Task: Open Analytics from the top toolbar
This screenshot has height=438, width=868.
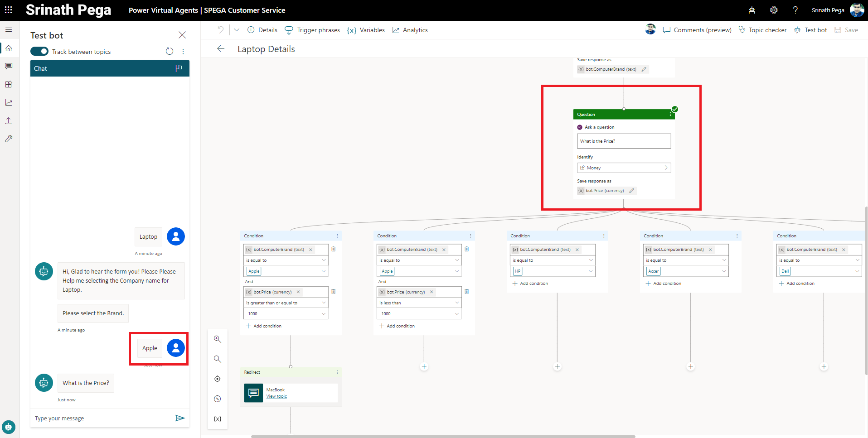Action: pyautogui.click(x=410, y=30)
